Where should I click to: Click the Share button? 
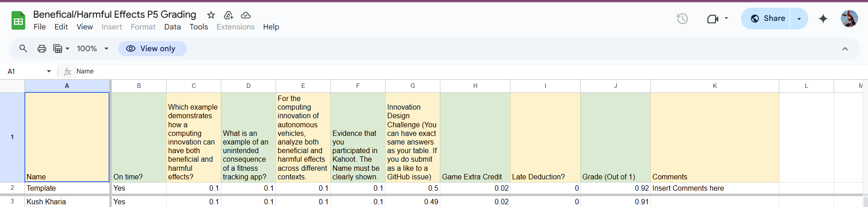766,19
